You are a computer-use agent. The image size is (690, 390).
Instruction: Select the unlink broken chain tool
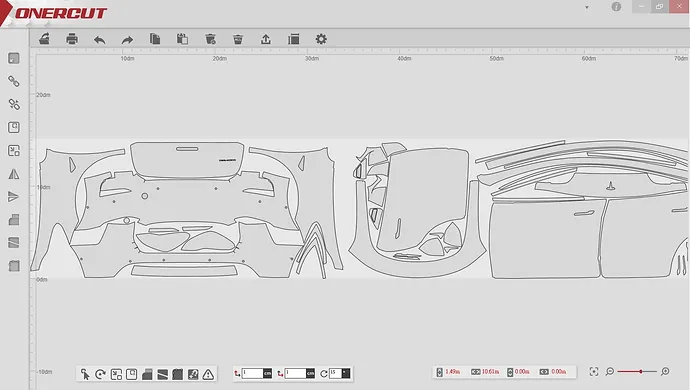pyautogui.click(x=14, y=104)
